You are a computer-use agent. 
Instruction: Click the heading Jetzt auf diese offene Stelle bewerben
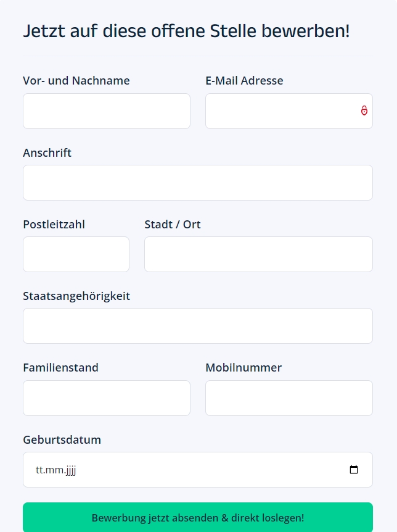[186, 31]
